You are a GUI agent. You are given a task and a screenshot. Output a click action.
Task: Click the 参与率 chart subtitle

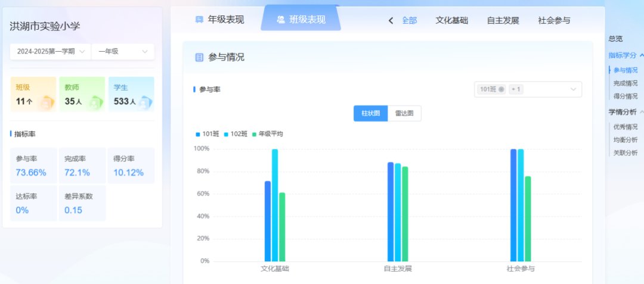(x=209, y=89)
